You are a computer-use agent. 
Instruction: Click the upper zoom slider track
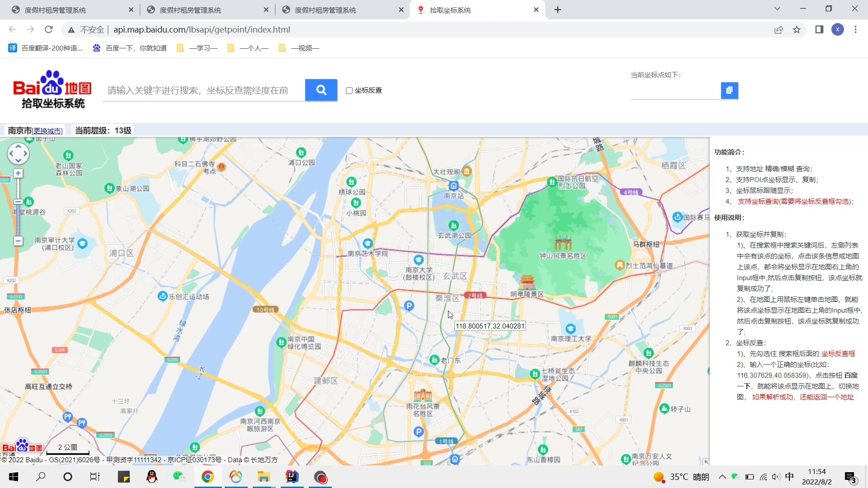tap(18, 188)
